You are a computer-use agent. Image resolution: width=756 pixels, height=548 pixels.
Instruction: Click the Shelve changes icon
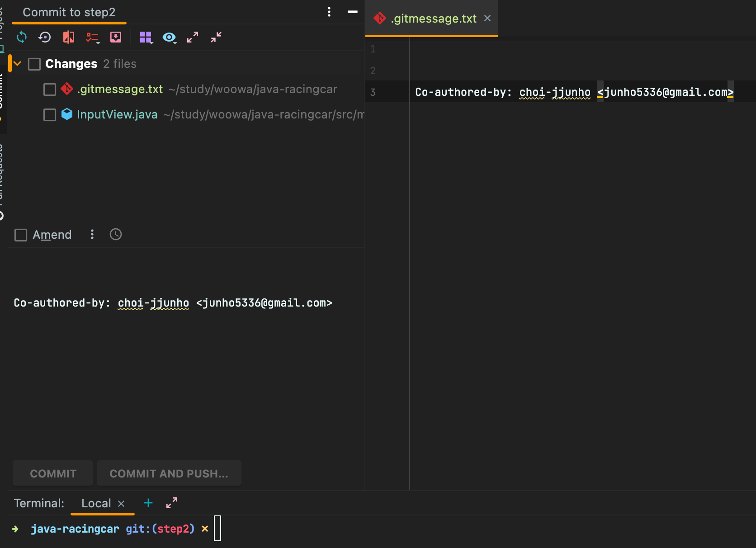click(x=116, y=37)
